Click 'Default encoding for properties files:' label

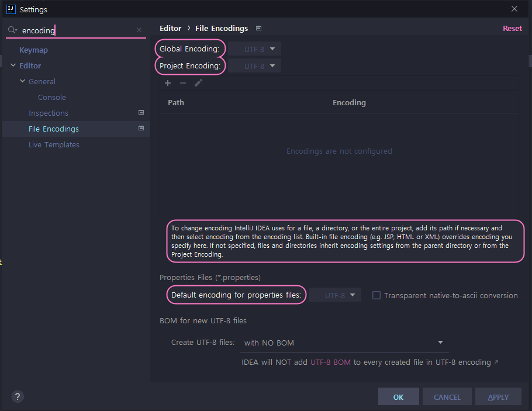[x=236, y=295]
